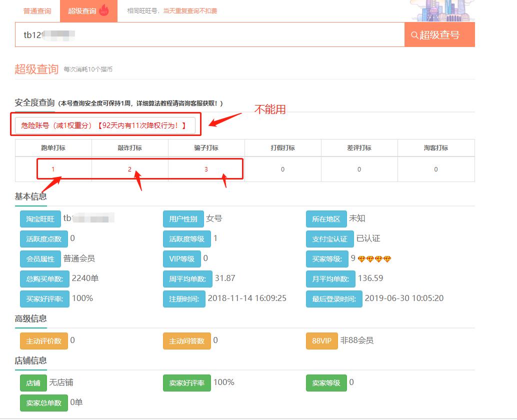The height and width of the screenshot is (420, 517).
Task: Click the 店铺 badge under 店铺信息
Action: [32, 383]
